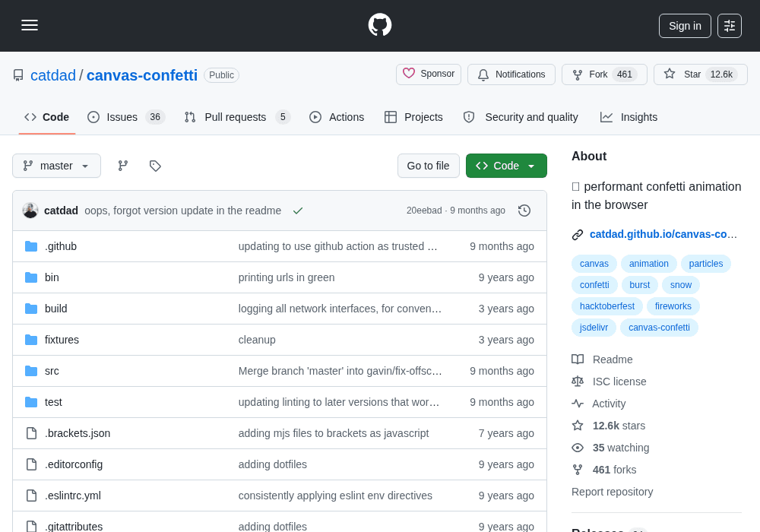Image resolution: width=760 pixels, height=532 pixels.
Task: Open appearance settings sliders icon
Action: coord(729,26)
